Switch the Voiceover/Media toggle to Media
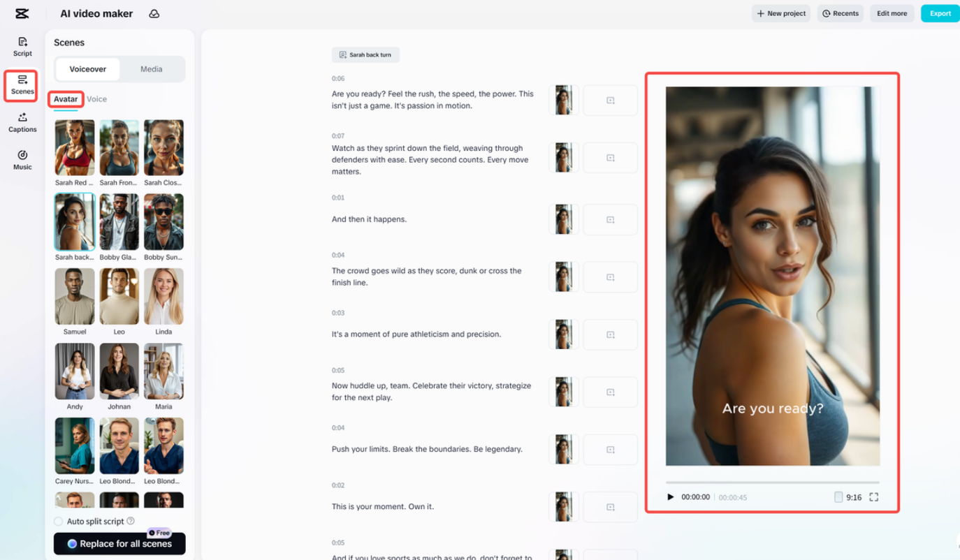 [151, 68]
